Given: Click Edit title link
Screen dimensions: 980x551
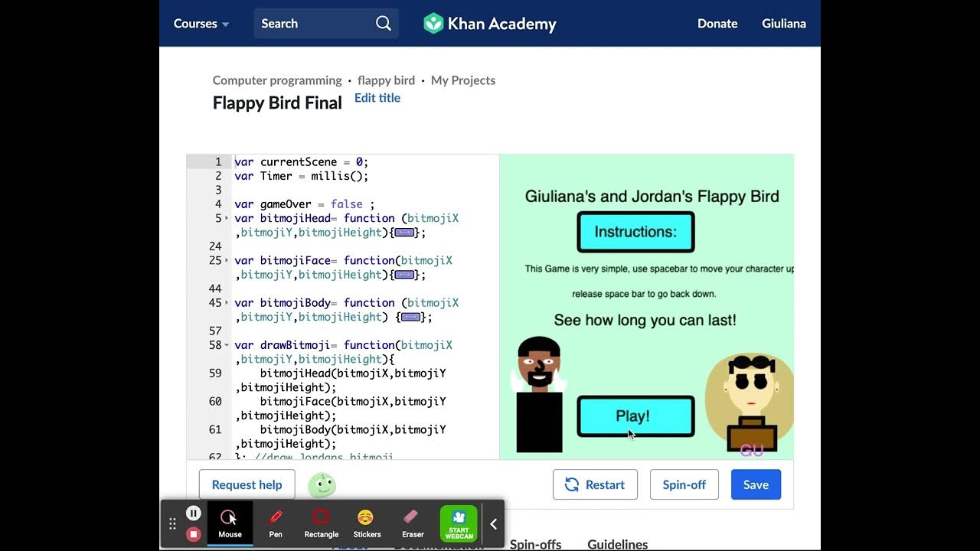Looking at the screenshot, I should tap(377, 98).
